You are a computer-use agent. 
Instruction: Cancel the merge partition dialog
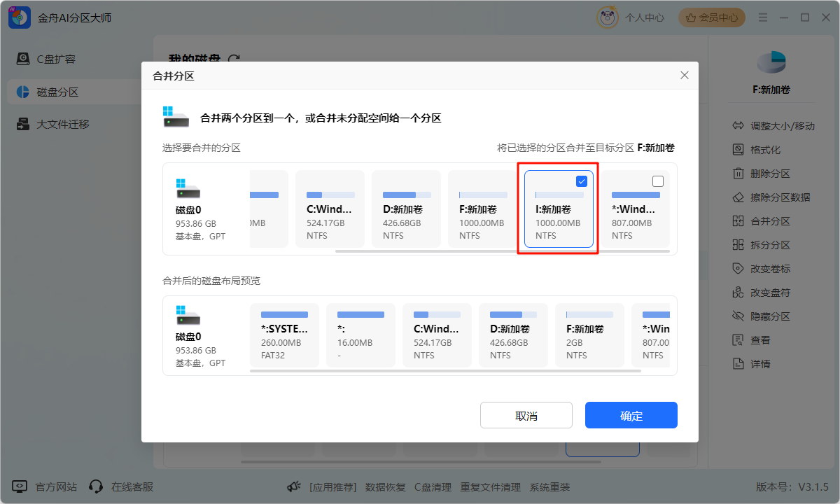526,414
